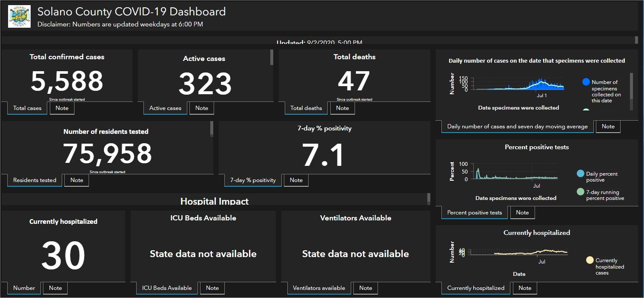Toggle the 'Currently hospitalized cases' legend dot
This screenshot has width=644, height=298.
click(x=590, y=260)
